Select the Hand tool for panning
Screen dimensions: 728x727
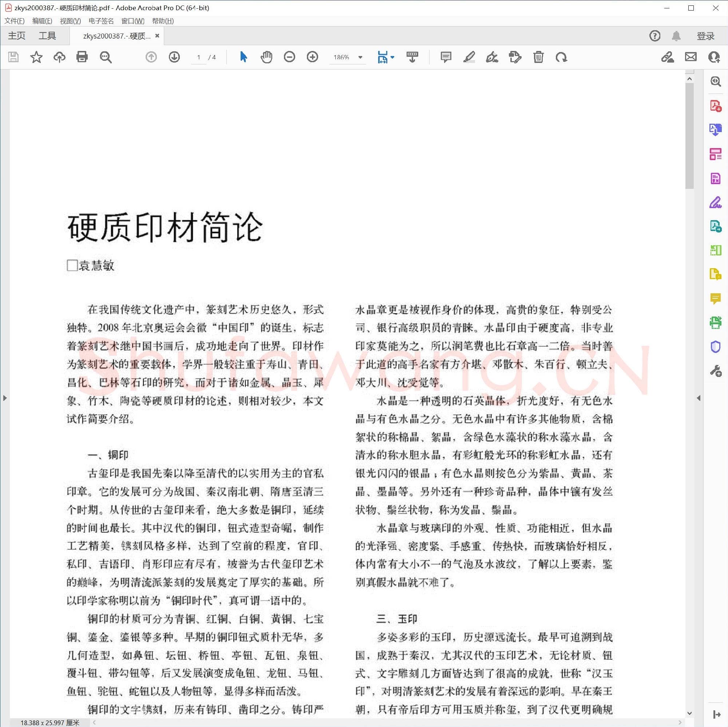coord(266,57)
